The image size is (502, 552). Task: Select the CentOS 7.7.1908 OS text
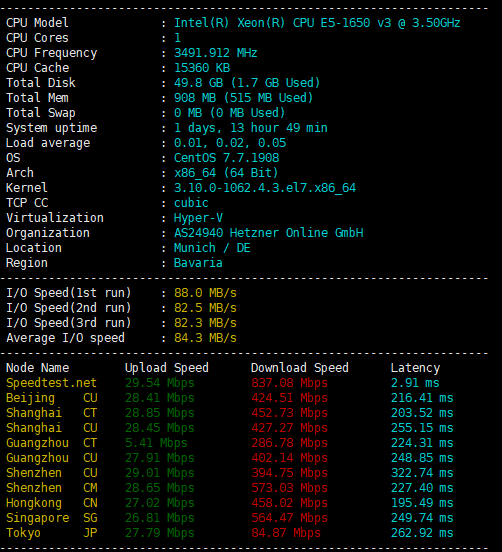(226, 158)
